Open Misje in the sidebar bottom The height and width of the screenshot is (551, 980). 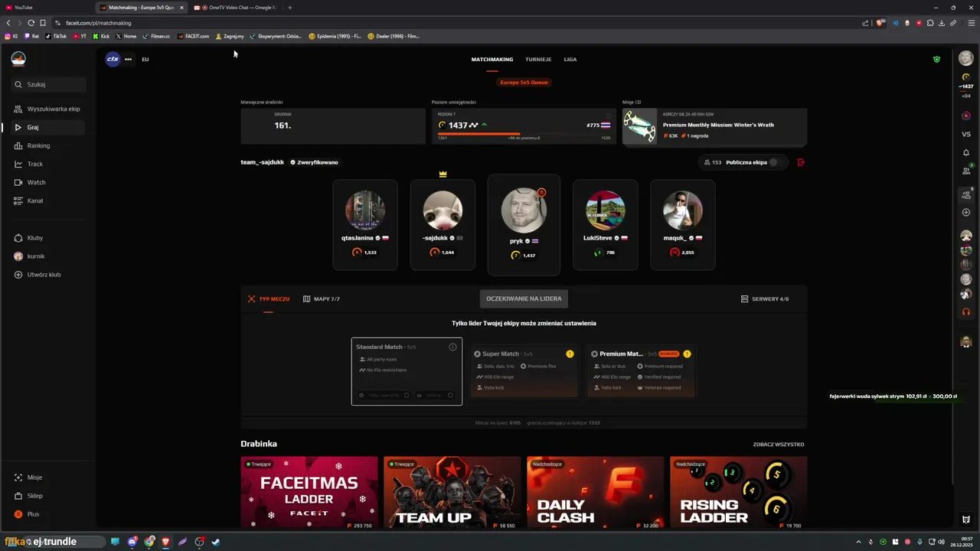(47, 478)
